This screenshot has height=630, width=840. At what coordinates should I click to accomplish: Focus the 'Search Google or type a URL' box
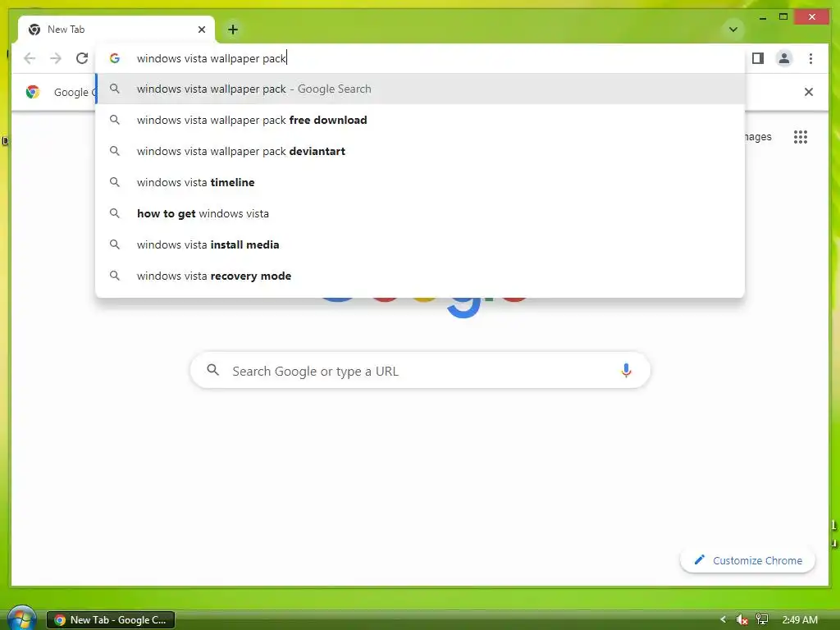click(x=420, y=370)
